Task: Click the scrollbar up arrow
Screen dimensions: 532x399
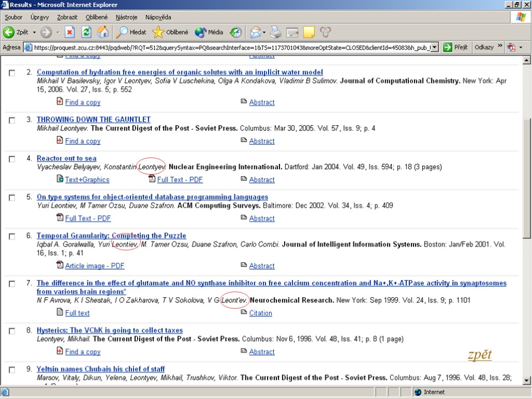Action: coord(527,60)
